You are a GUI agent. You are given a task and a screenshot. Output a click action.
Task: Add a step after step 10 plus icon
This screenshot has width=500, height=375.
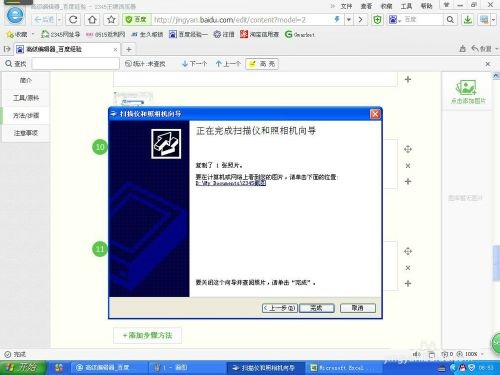pyautogui.click(x=408, y=181)
